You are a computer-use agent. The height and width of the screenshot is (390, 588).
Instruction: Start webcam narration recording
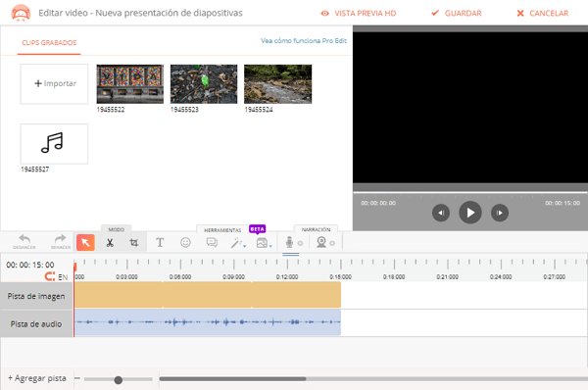coord(321,243)
